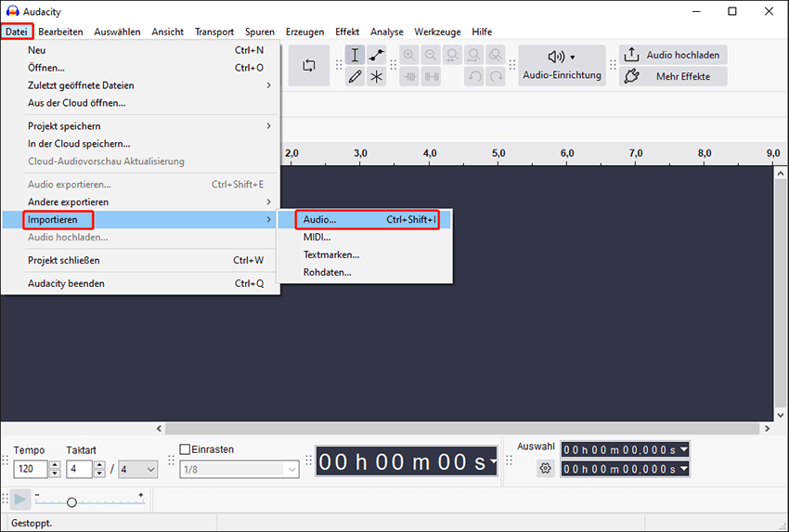Click the Redo arrow icon
Screen dimensions: 789x532
point(496,76)
